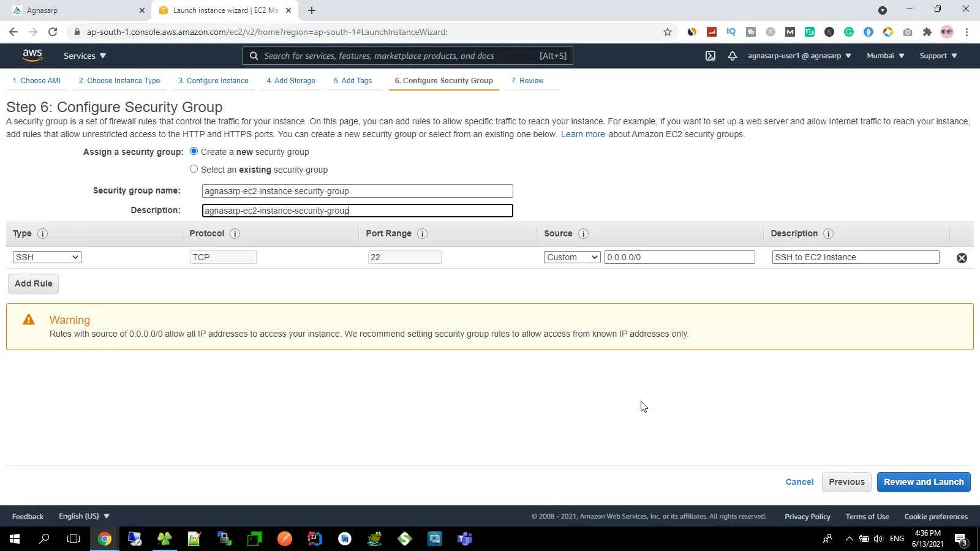980x551 pixels.
Task: Open the notifications bell icon
Action: [x=732, y=56]
